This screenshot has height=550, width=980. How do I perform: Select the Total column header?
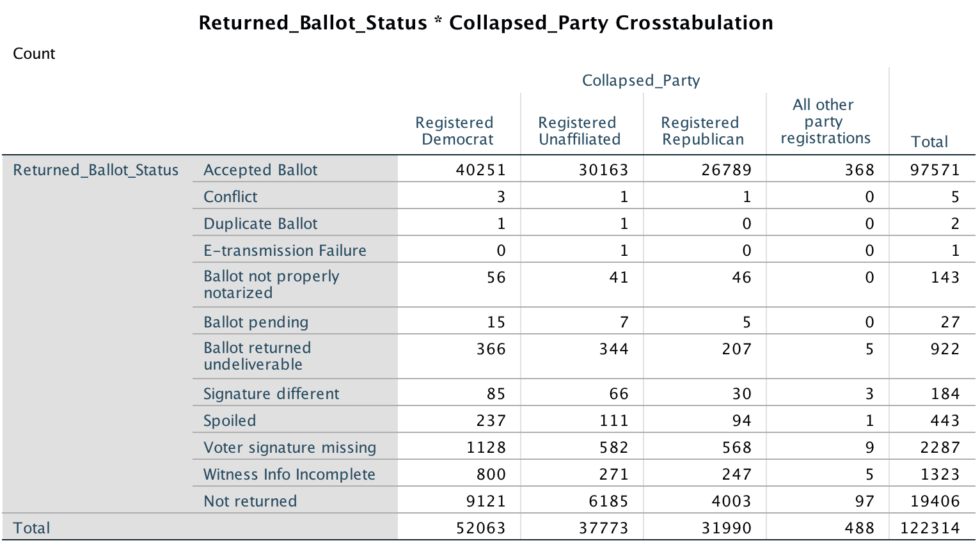pyautogui.click(x=929, y=142)
